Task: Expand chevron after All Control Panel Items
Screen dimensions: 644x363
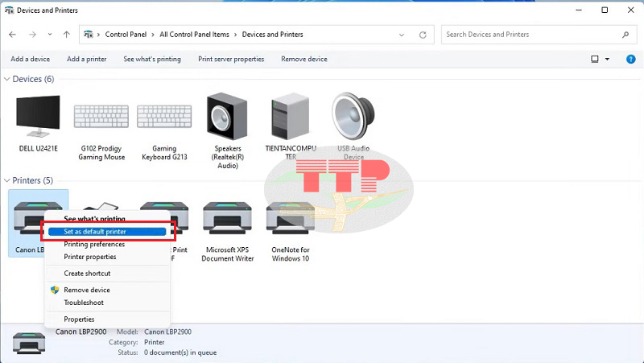Action: point(235,35)
